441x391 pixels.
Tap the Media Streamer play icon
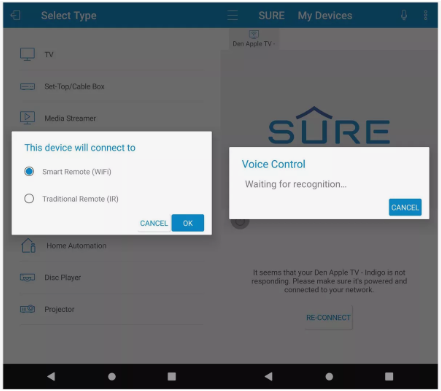[x=27, y=118]
